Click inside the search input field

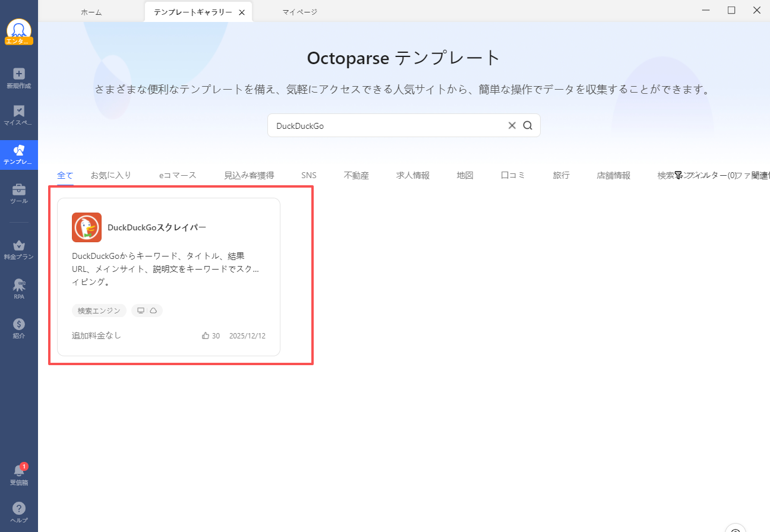pyautogui.click(x=386, y=125)
